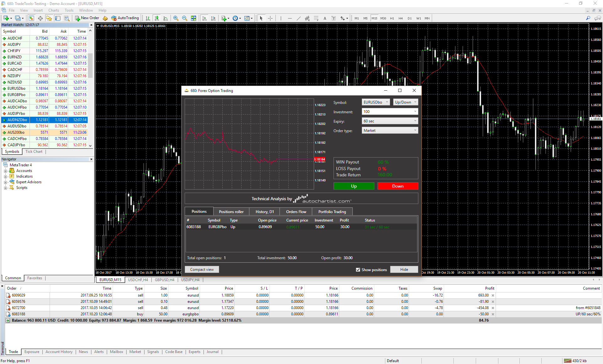Screen dimensions: 603x364
Task: Click the M15 timeframe button
Action: 374,18
